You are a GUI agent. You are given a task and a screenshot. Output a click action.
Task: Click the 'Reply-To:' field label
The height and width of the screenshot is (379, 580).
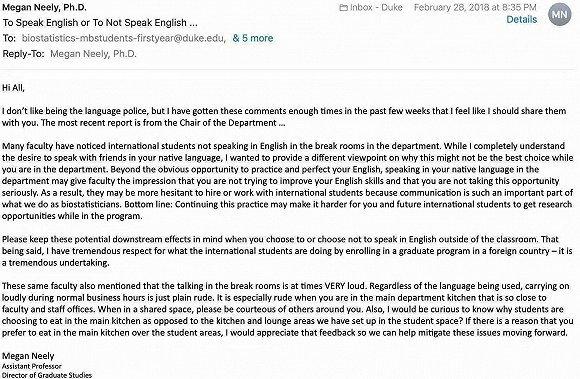23,54
